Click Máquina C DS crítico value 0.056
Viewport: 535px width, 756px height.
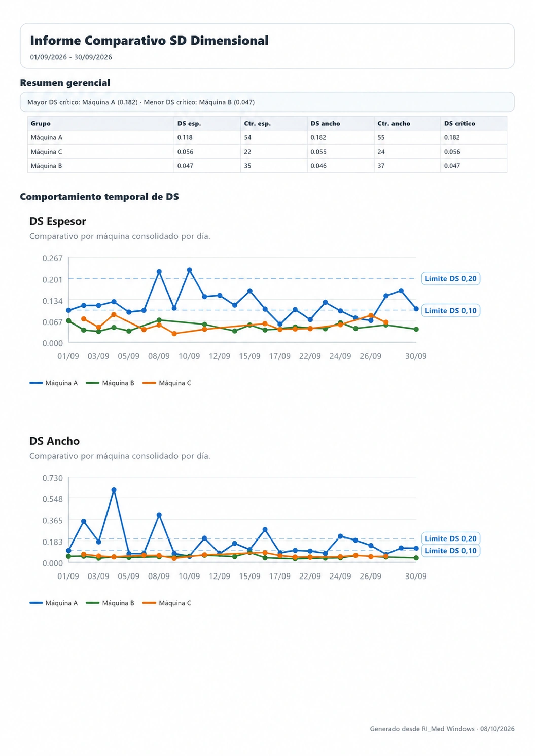click(x=452, y=152)
